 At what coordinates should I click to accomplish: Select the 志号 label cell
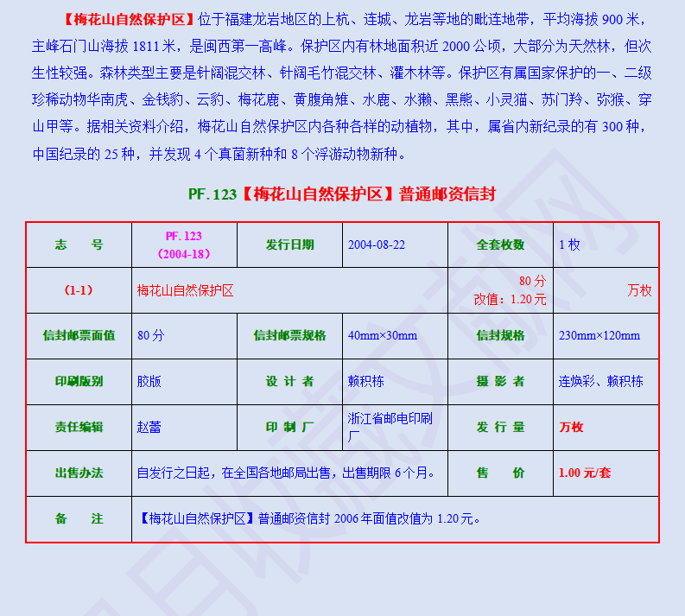(x=79, y=244)
